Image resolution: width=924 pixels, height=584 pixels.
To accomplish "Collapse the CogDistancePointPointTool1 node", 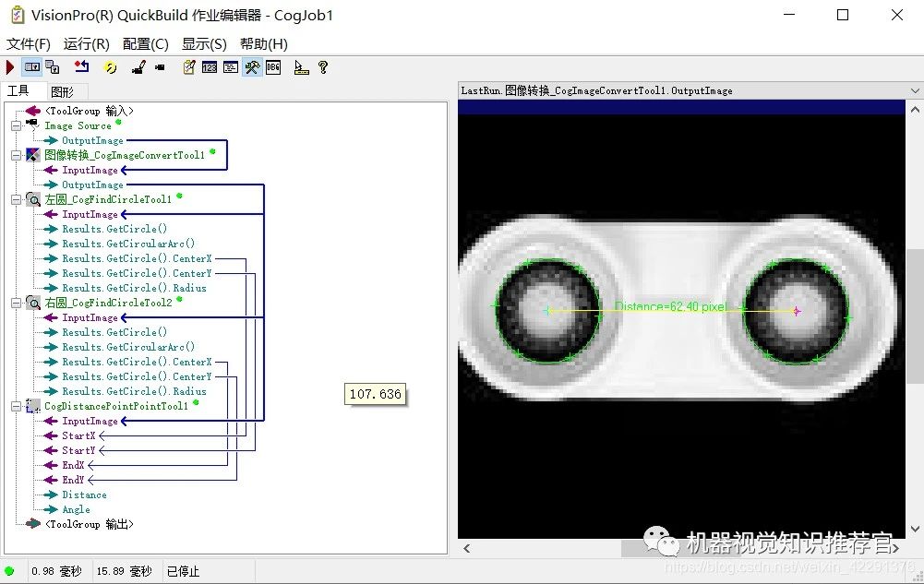I will [x=16, y=406].
